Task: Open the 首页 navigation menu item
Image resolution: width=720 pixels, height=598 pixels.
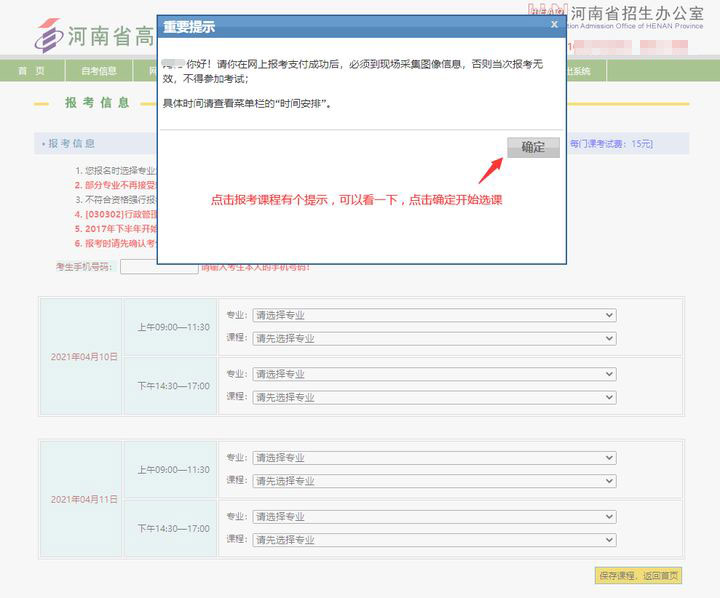Action: pos(32,71)
